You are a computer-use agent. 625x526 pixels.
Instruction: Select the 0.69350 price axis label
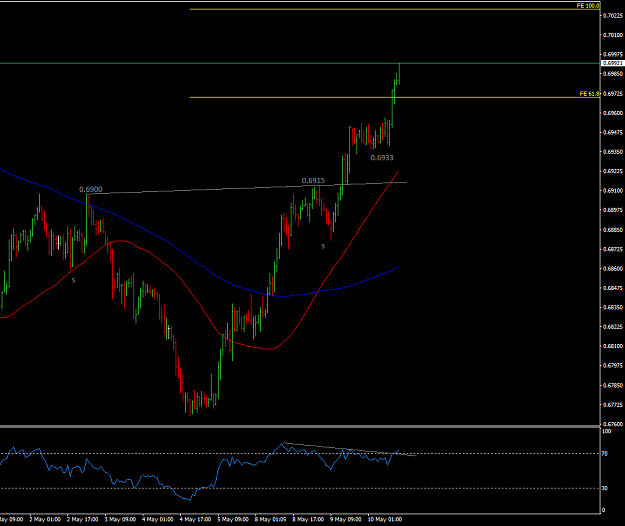[613, 152]
